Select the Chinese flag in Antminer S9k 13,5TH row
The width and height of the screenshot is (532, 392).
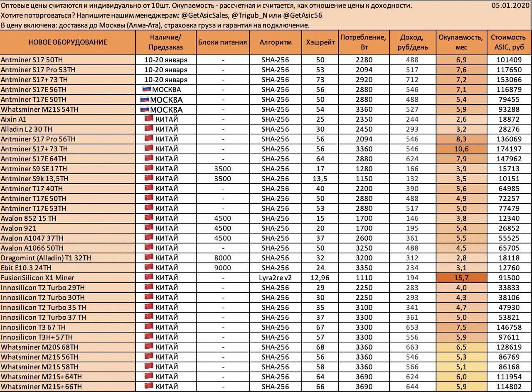coord(149,178)
